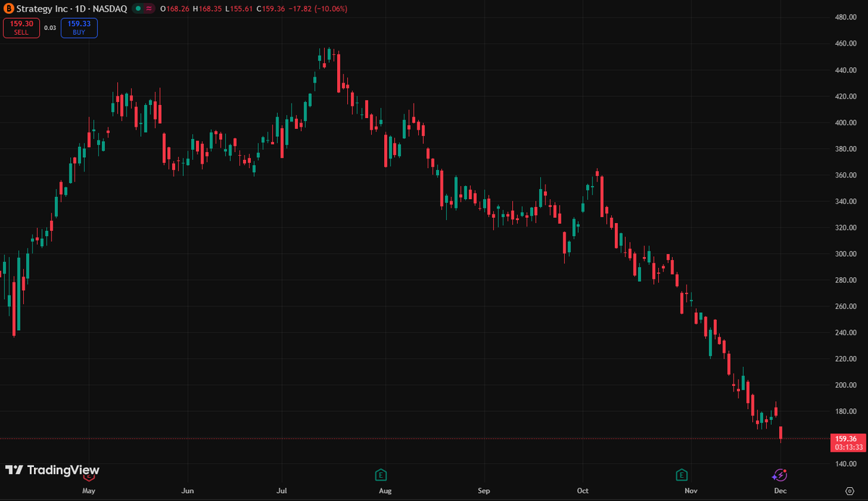Click the 0.03 spread value
The image size is (868, 501).
[50, 28]
